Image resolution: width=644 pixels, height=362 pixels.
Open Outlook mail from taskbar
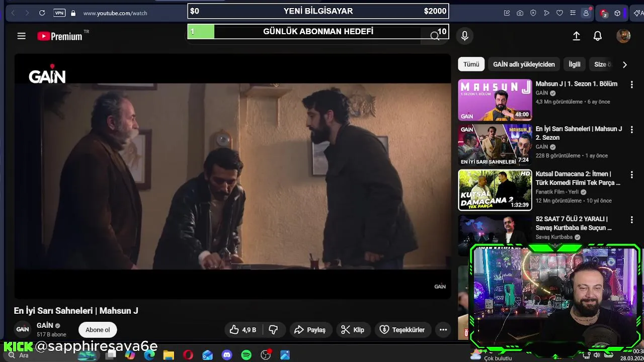(x=207, y=355)
